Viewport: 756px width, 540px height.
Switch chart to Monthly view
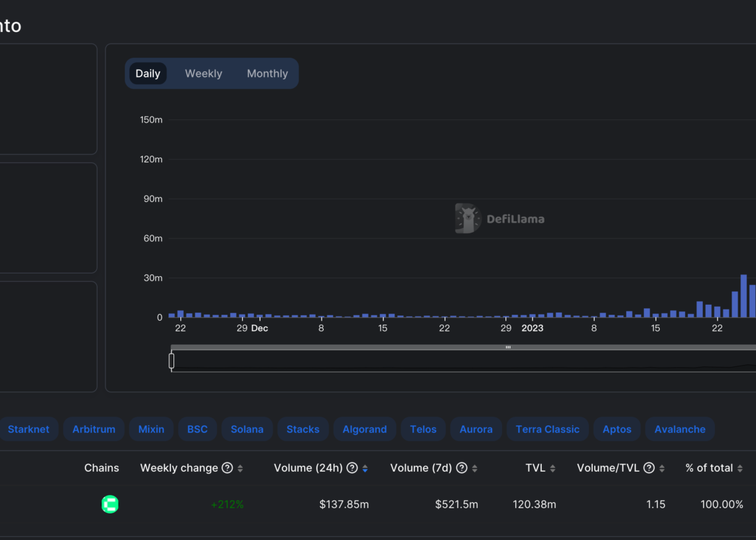267,74
